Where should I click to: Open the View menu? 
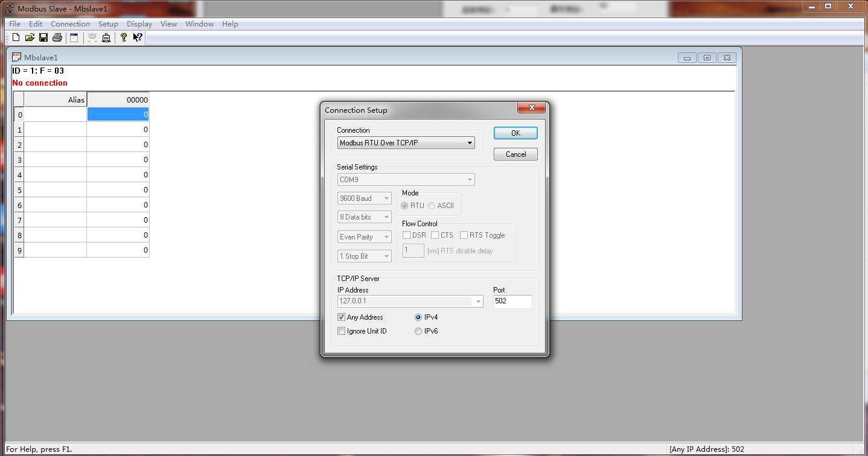[x=168, y=24]
